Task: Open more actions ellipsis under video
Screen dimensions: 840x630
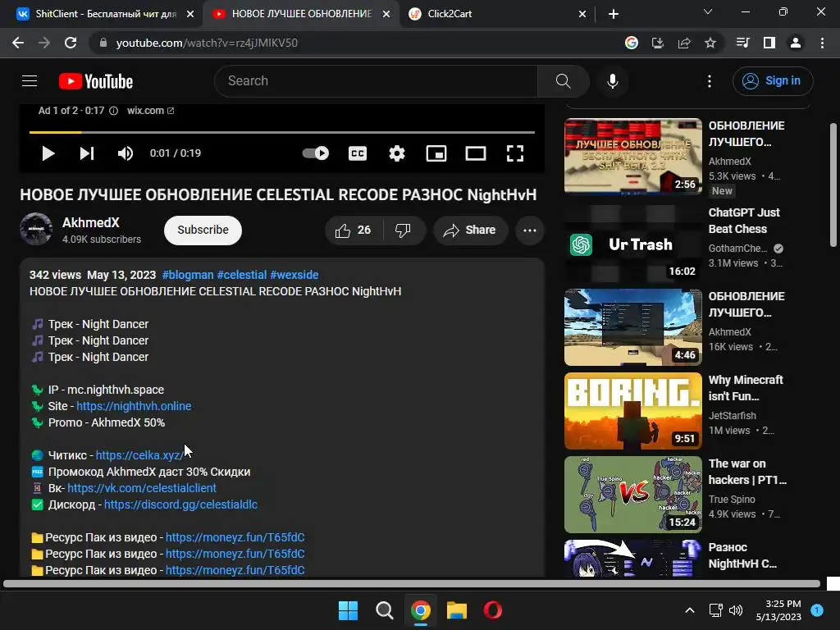Action: (x=529, y=231)
